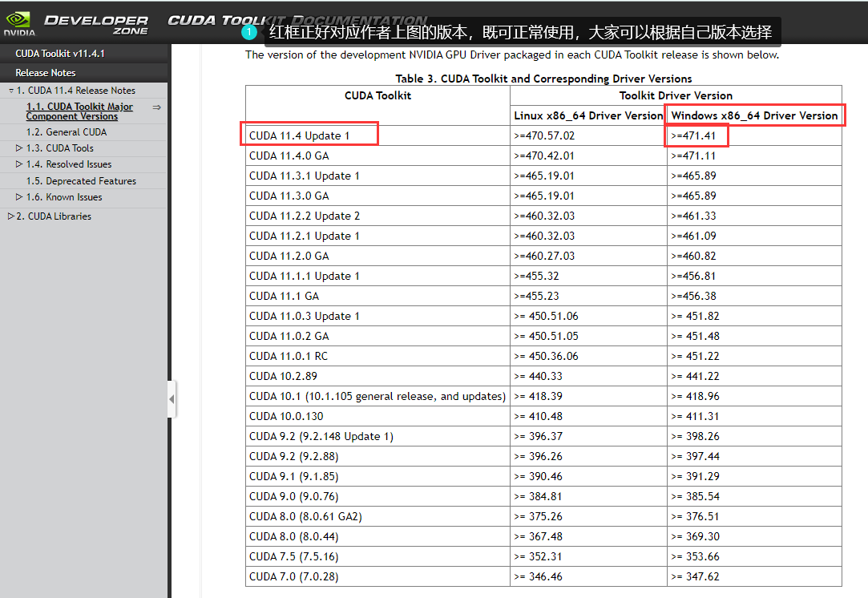Image resolution: width=868 pixels, height=598 pixels.
Task: Click the Linux x86_64 Driver Version header
Action: tap(588, 115)
